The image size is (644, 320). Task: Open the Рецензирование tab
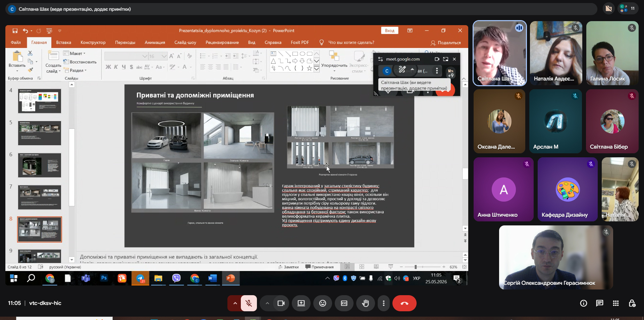click(222, 43)
